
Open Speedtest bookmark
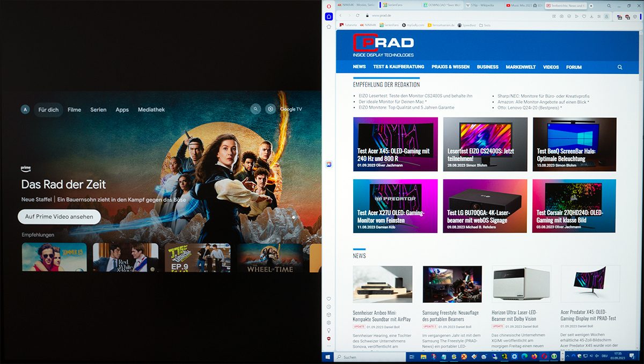click(466, 25)
